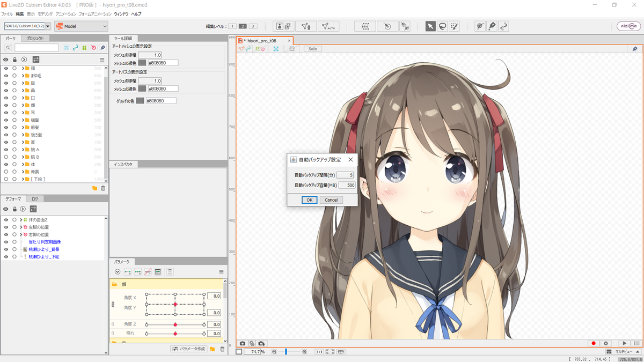This screenshot has height=362, width=644.
Task: Select the lasso selection tool
Action: click(442, 26)
